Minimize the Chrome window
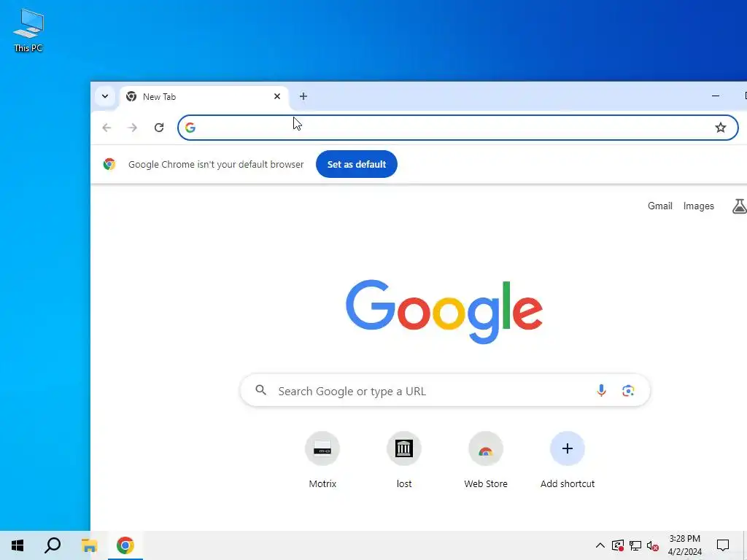The height and width of the screenshot is (560, 747). pyautogui.click(x=715, y=96)
